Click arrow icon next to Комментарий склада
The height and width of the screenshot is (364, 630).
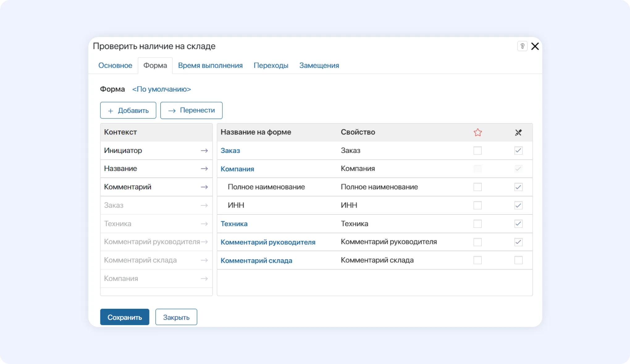204,260
